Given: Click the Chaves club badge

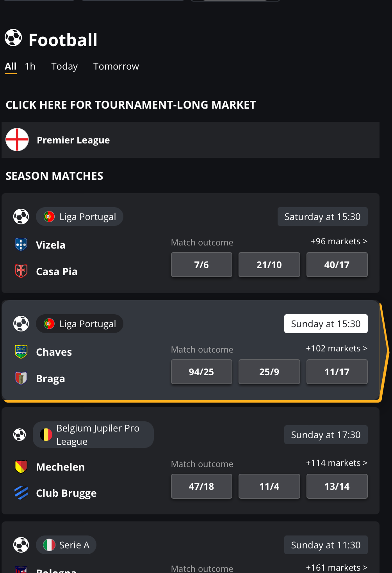Looking at the screenshot, I should click(x=21, y=352).
